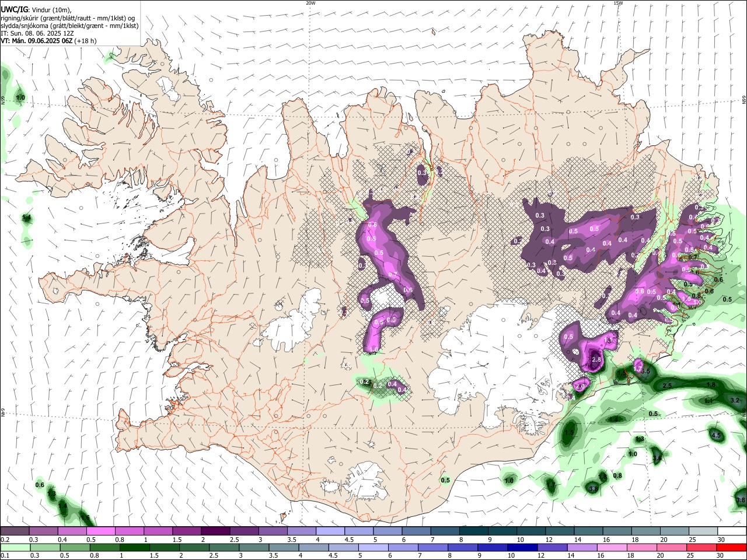Click the 'IT: Sun. 08. 06. 2025 12Z' line

coord(37,33)
